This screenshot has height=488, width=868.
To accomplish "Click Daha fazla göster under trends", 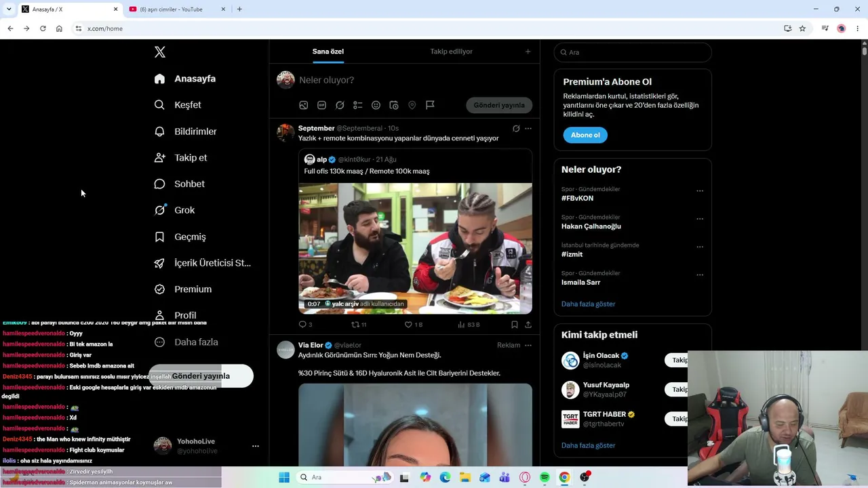I will pos(588,304).
